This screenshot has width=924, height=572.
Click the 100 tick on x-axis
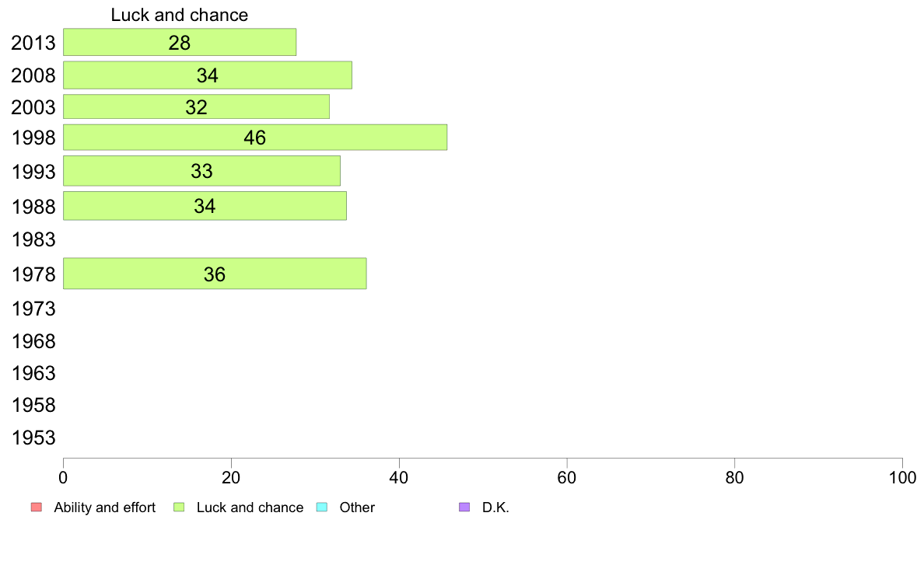[902, 478]
